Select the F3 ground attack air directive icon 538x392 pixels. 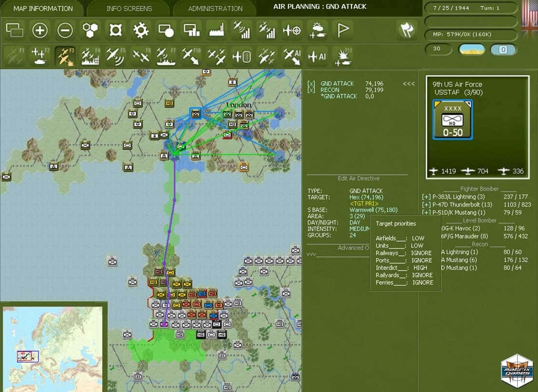point(65,56)
